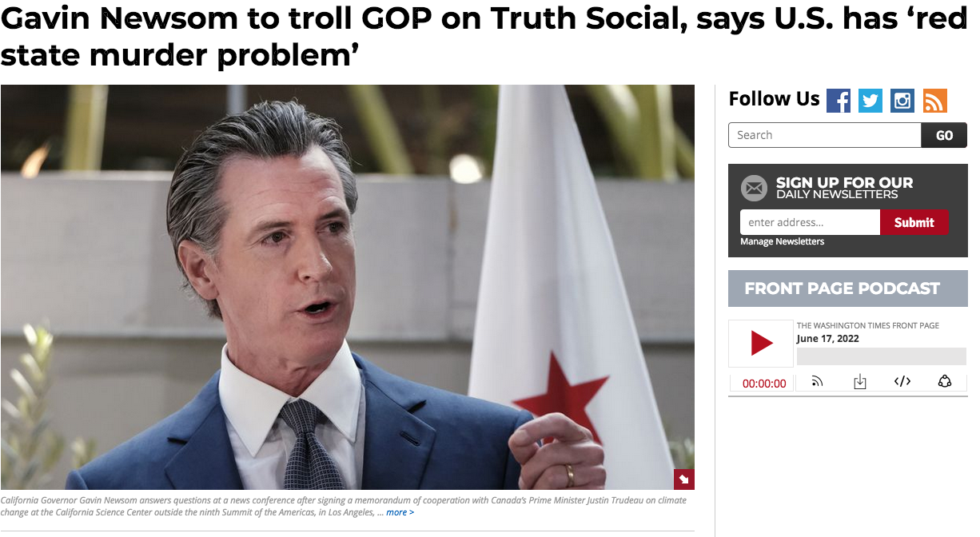Click the GO search button

(x=944, y=135)
